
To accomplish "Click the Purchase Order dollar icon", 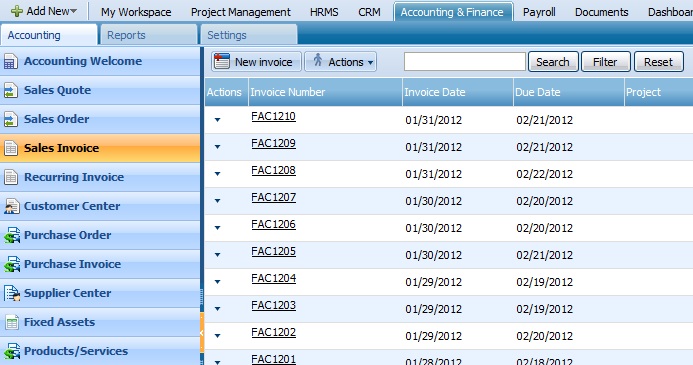I will point(12,236).
